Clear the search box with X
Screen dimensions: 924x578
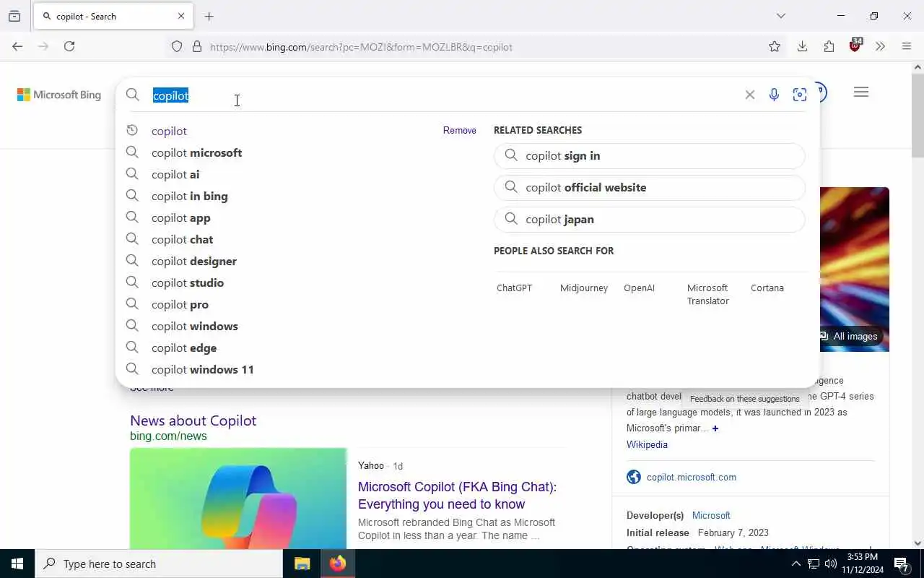pyautogui.click(x=750, y=95)
